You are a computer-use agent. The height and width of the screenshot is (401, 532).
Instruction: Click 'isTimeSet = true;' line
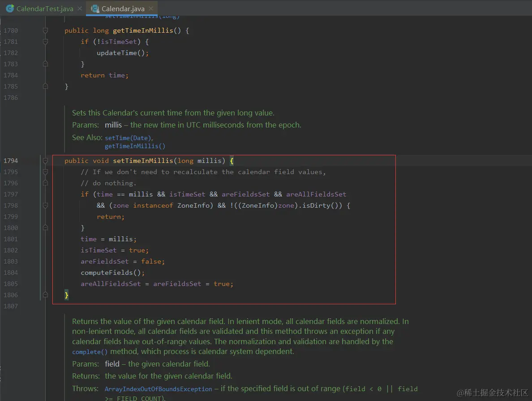[115, 250]
